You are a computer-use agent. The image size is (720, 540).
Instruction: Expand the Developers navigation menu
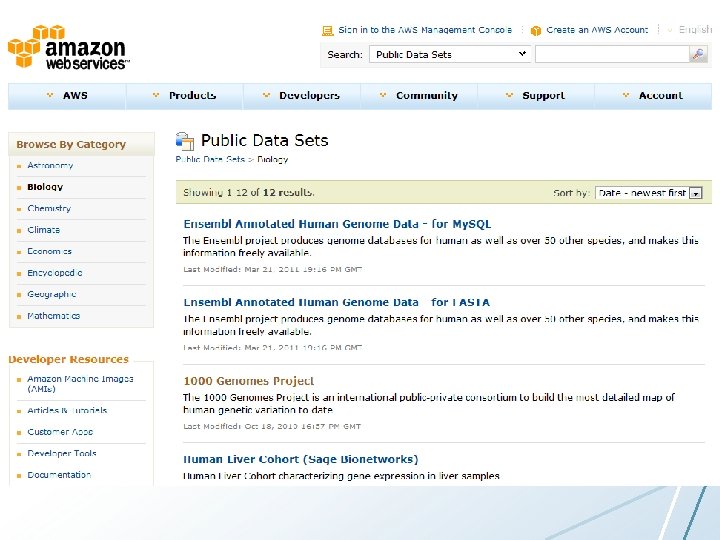coord(302,96)
